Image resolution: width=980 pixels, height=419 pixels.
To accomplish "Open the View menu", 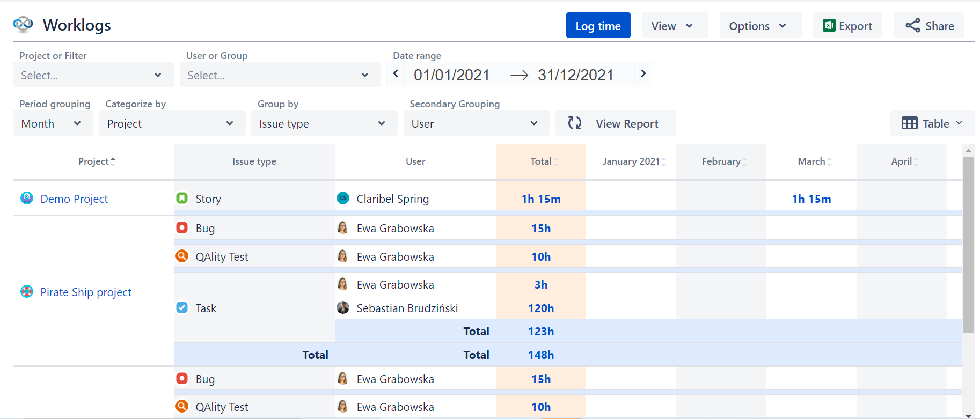I will pos(675,26).
